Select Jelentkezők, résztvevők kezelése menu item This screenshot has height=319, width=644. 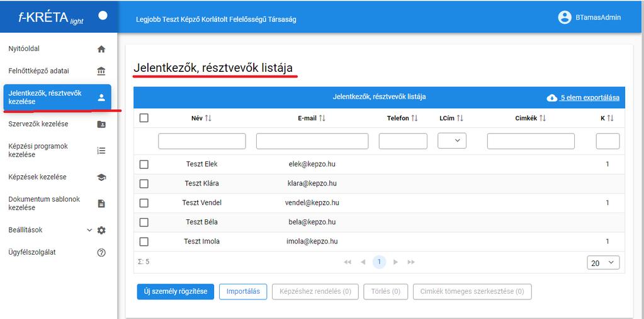pos(57,98)
